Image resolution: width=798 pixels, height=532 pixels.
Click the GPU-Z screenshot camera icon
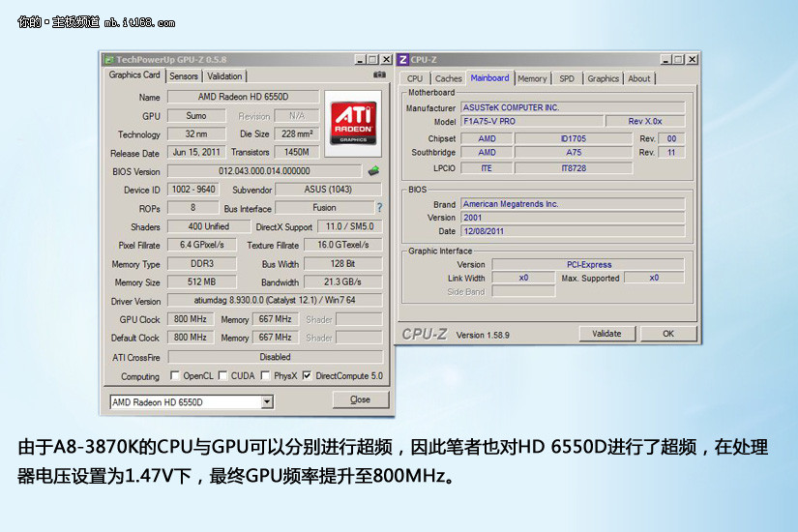pos(379,74)
